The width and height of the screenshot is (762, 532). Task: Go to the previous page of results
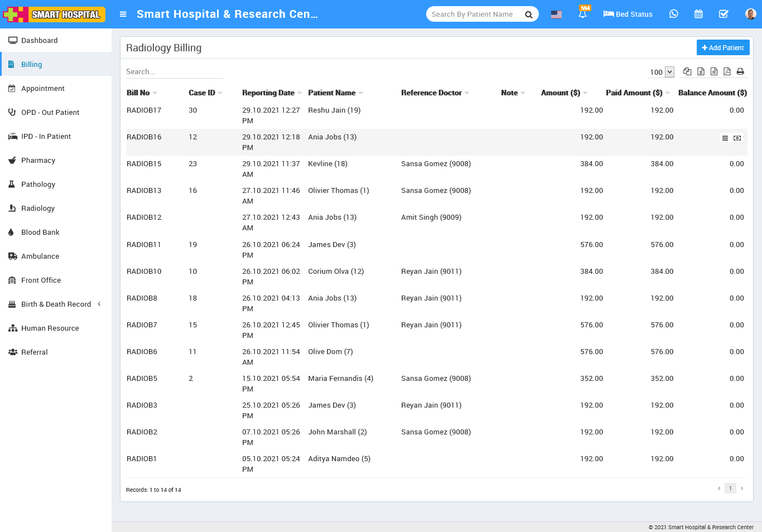(x=719, y=489)
